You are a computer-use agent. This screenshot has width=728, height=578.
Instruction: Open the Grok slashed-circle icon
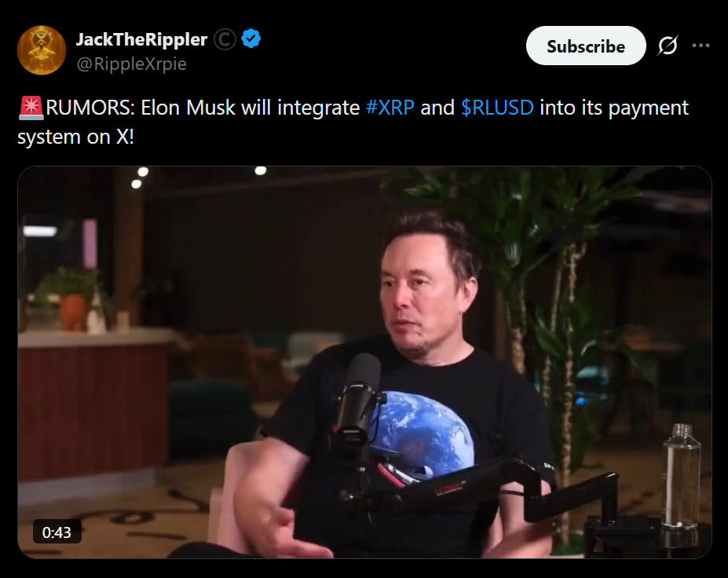coord(668,46)
